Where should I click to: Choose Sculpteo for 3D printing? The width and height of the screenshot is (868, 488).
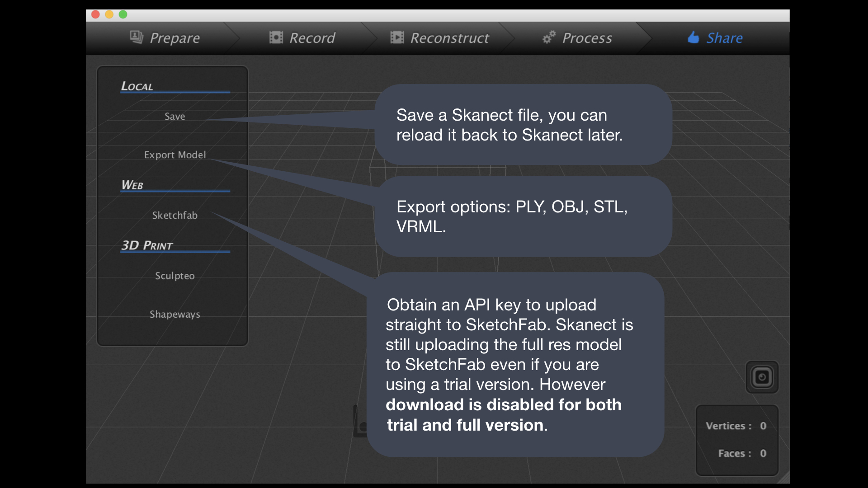[175, 276]
